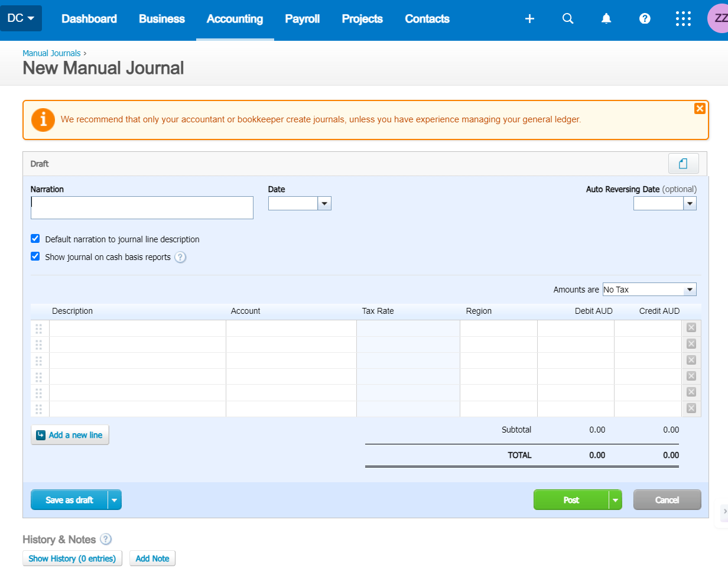Click the plus quick-create icon
This screenshot has height=588, width=728.
point(529,19)
